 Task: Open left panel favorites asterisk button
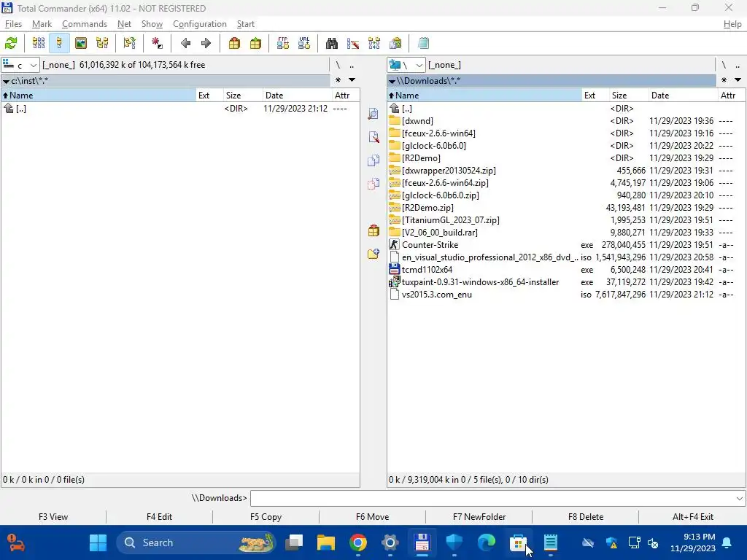click(x=338, y=80)
